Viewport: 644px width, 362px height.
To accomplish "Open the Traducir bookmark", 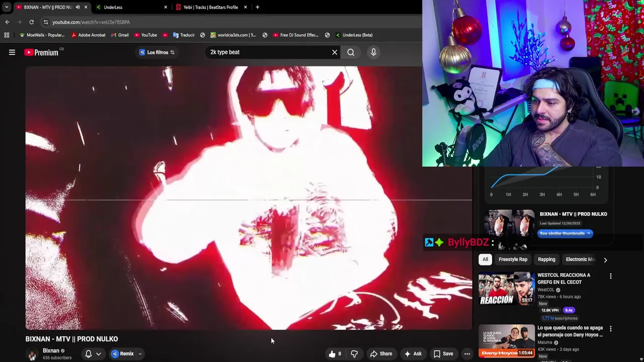I will (184, 35).
